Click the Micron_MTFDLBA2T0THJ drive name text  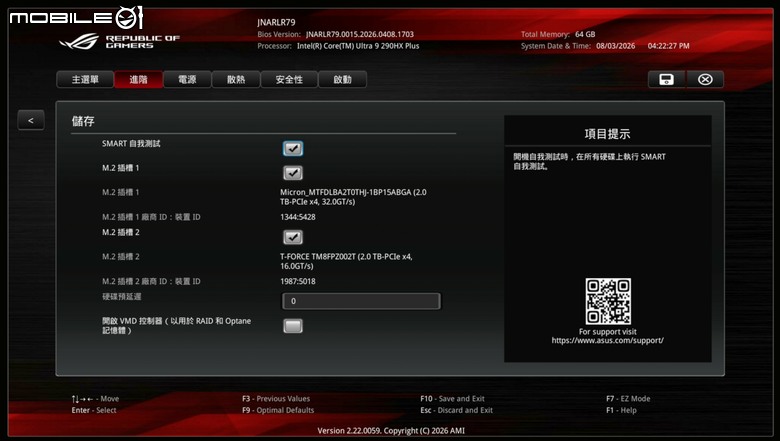coord(353,197)
